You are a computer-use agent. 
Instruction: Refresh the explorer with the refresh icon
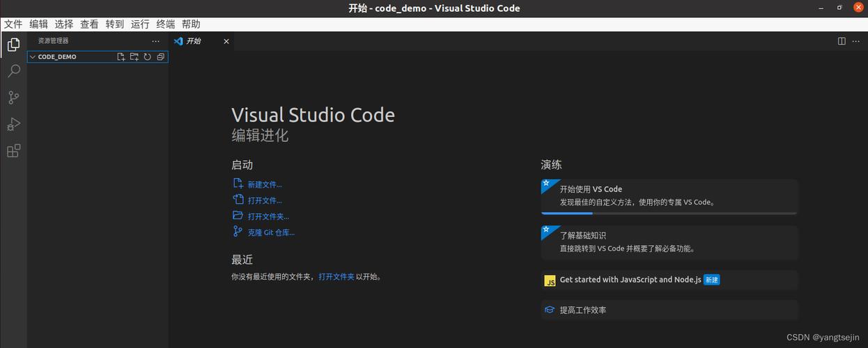(148, 57)
